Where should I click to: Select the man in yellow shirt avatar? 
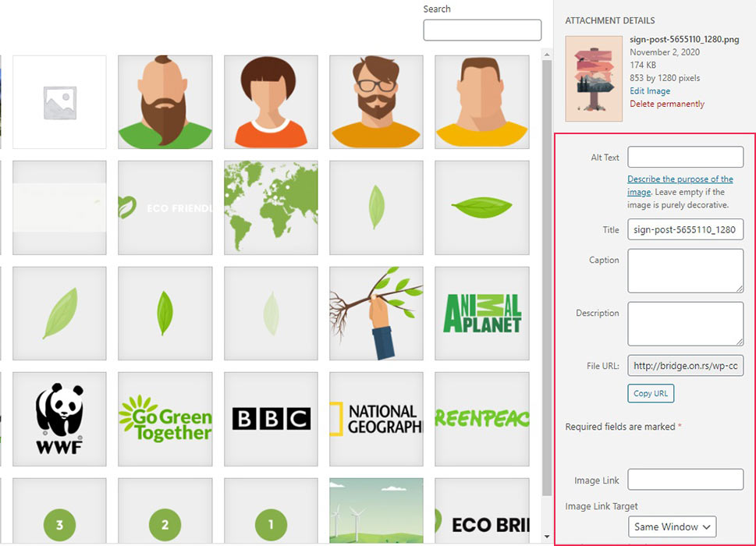coord(482,101)
